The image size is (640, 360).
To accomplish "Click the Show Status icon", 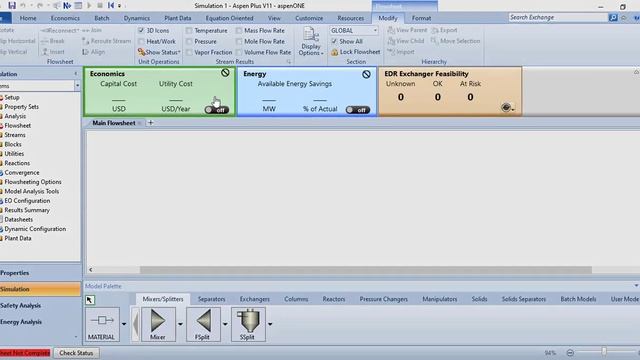I will tap(141, 52).
